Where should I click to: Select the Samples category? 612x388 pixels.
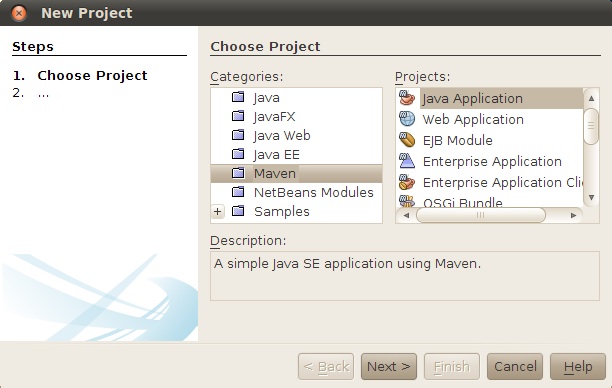point(281,212)
